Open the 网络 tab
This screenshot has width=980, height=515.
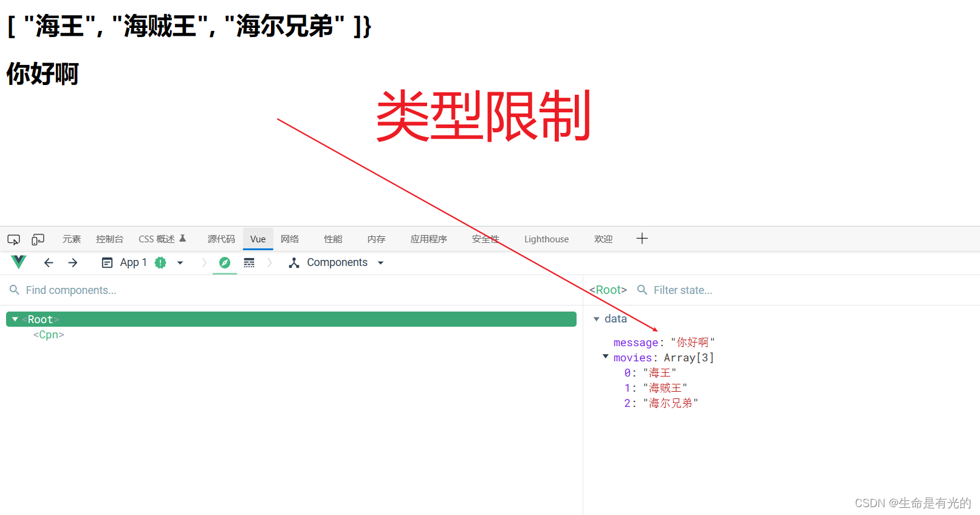(290, 239)
